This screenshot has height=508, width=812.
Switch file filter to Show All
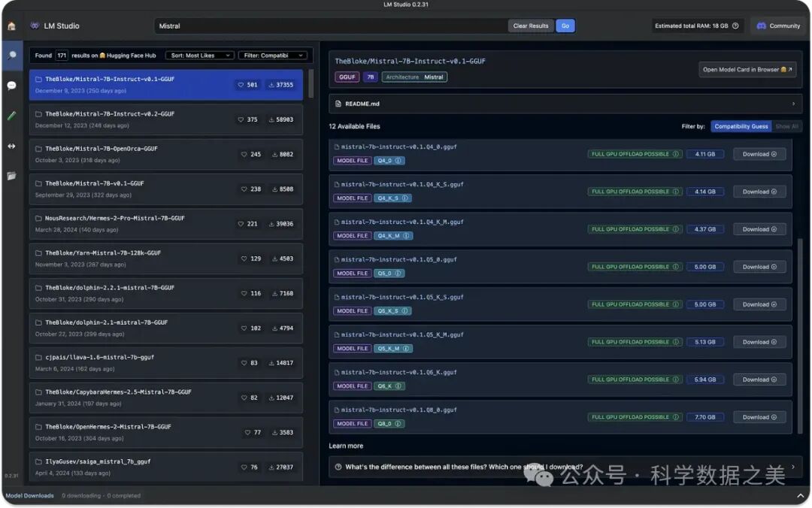pos(786,126)
